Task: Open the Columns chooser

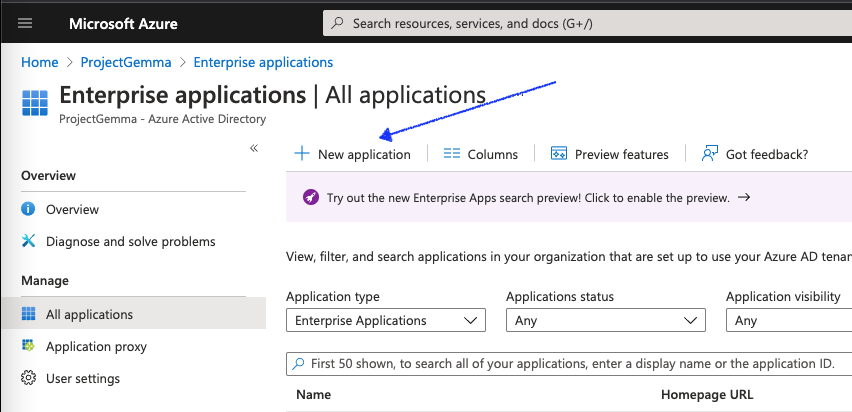Action: pyautogui.click(x=481, y=154)
